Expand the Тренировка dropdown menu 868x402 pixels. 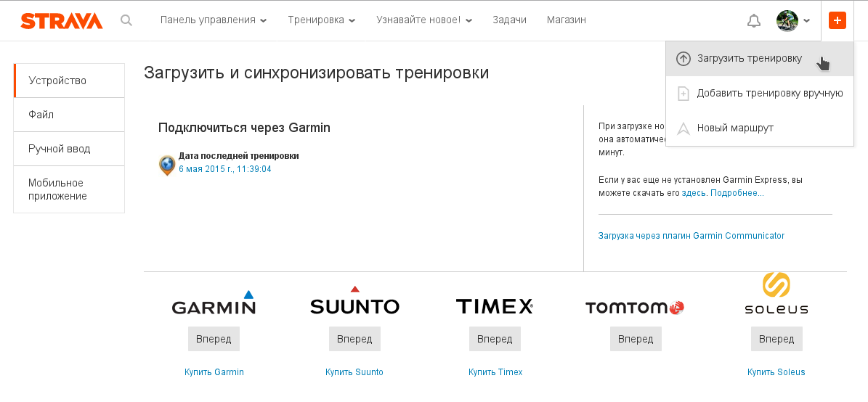coord(321,20)
